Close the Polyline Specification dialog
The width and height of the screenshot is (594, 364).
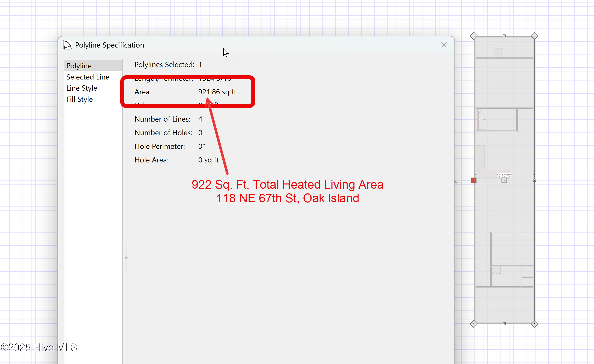click(444, 45)
